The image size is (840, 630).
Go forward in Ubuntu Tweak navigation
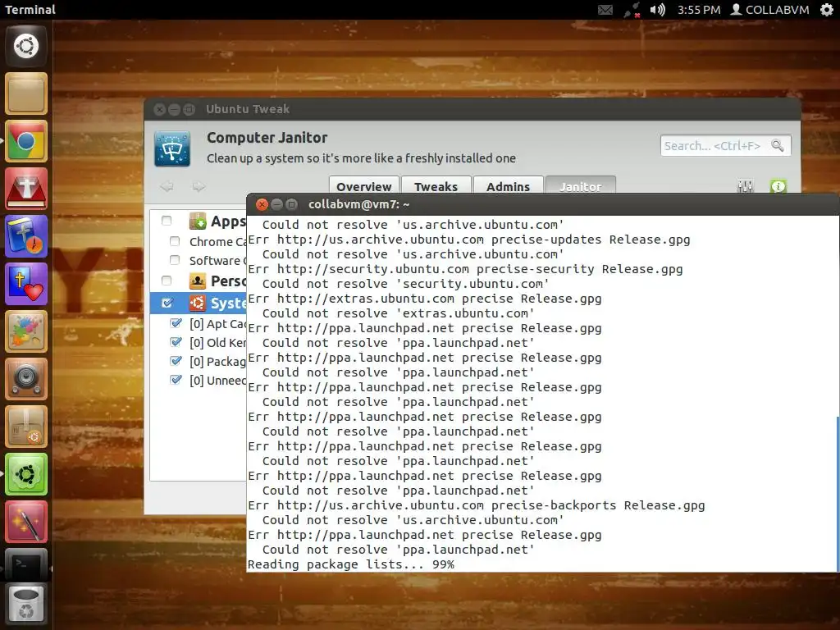[x=199, y=186]
